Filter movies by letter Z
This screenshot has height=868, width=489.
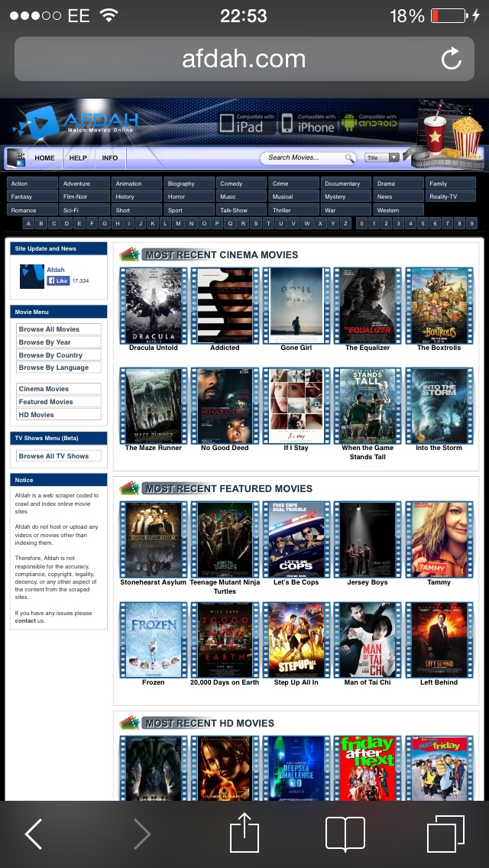point(345,224)
